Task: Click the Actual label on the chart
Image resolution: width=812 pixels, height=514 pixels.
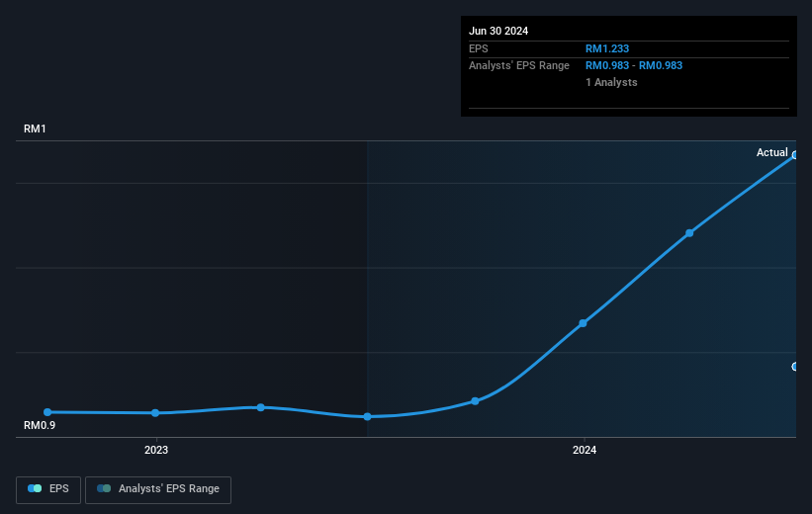Action: click(x=771, y=152)
